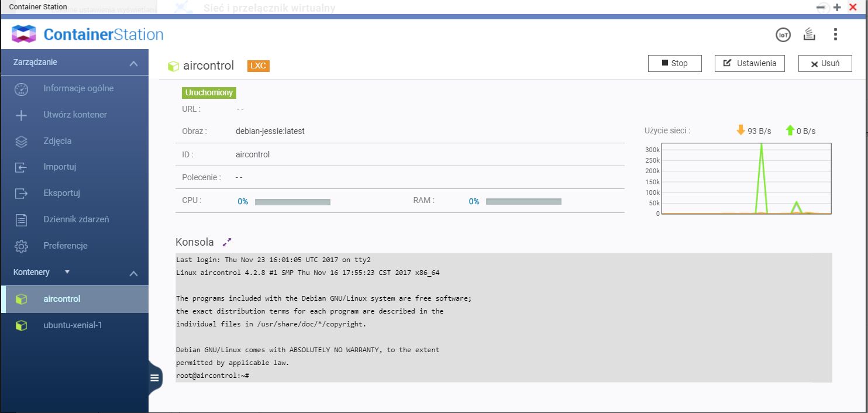The image size is (868, 413).
Task: Click the Zdjęcia layers icon
Action: click(21, 142)
